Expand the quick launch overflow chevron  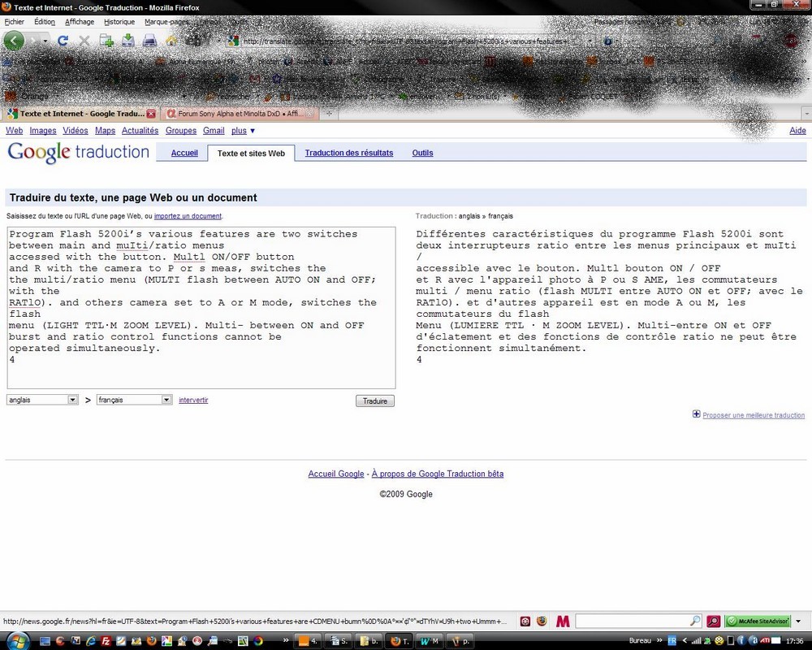tap(285, 641)
